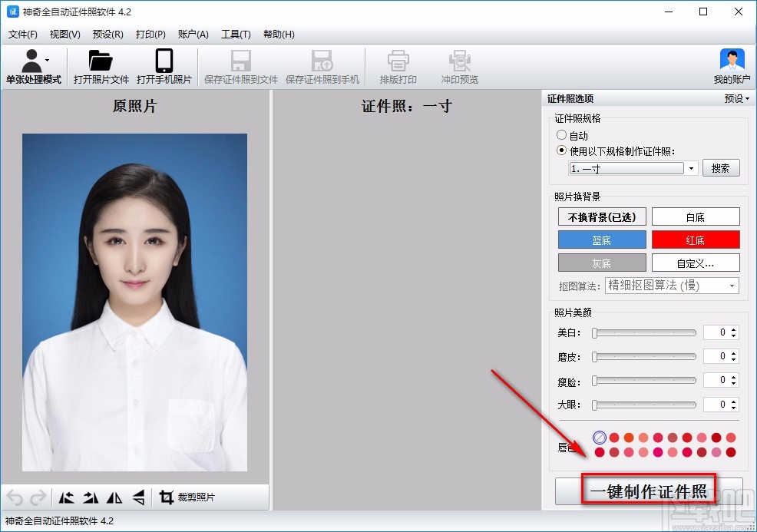Open the 文件(F) menu
Screen dimensions: 757x532
click(22, 35)
